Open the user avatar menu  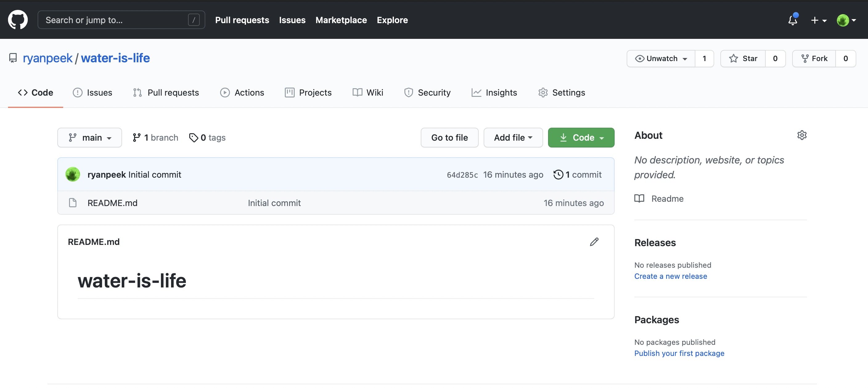(846, 20)
